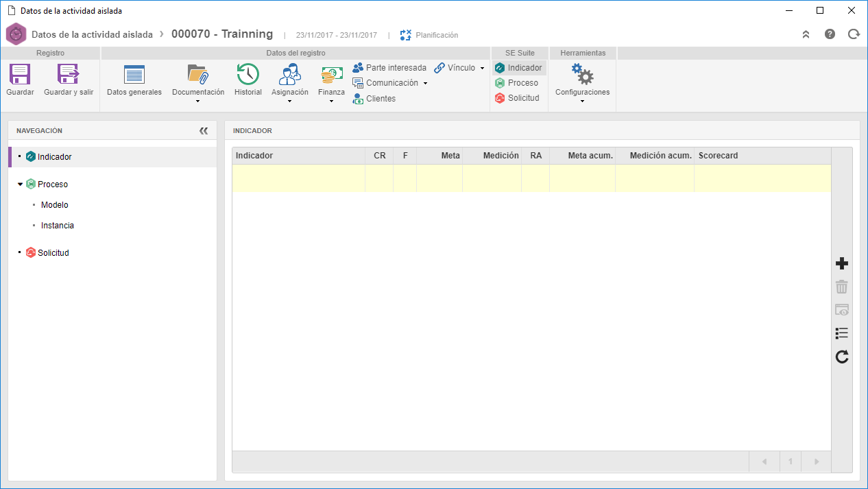The height and width of the screenshot is (489, 868).
Task: Click the Asignación users icon
Action: [x=290, y=74]
